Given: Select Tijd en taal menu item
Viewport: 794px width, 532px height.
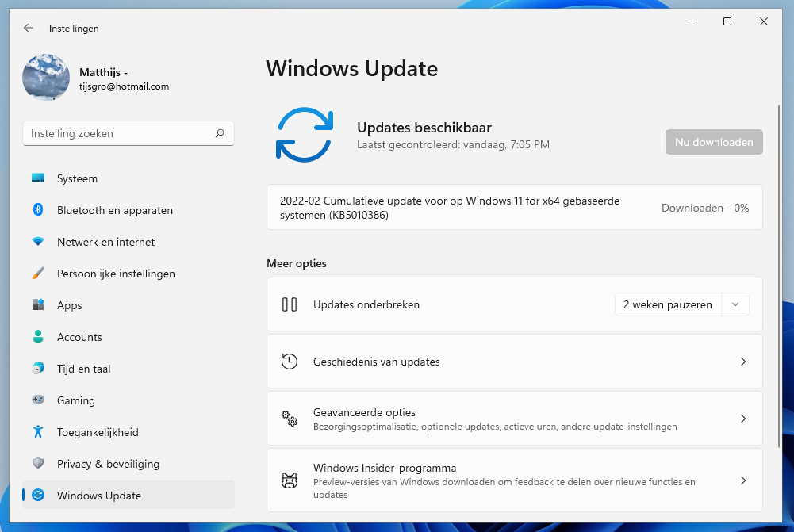Looking at the screenshot, I should tap(83, 369).
